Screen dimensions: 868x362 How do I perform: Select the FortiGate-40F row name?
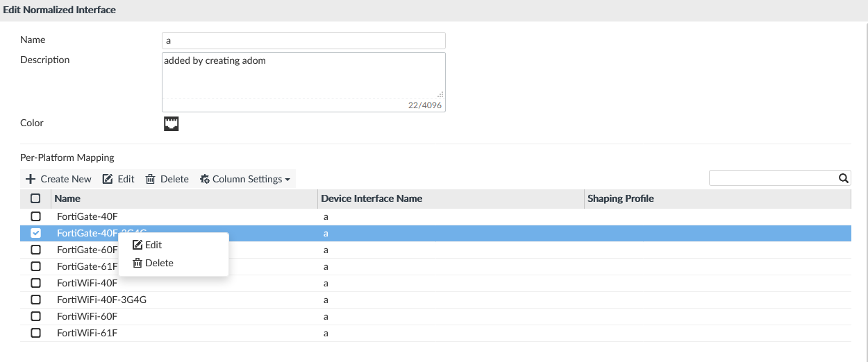tap(87, 216)
